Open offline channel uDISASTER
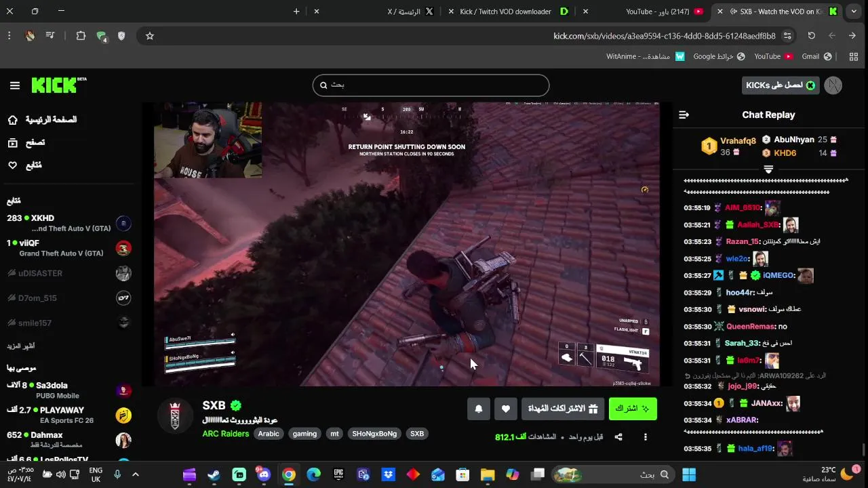 pyautogui.click(x=68, y=273)
